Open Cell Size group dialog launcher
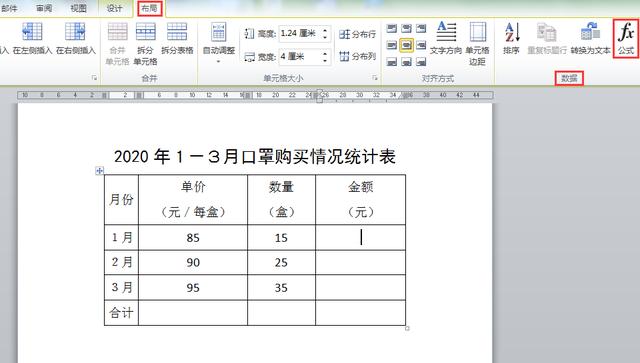This screenshot has height=363, width=640. tap(375, 78)
